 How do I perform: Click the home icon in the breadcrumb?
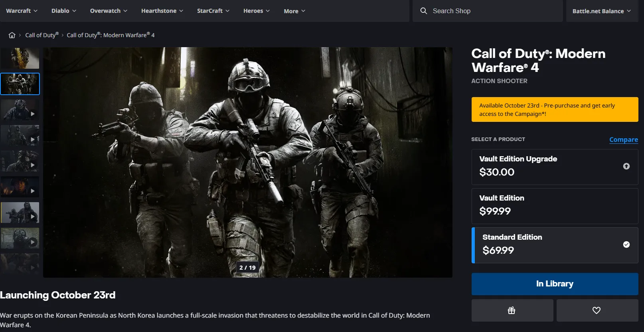12,35
